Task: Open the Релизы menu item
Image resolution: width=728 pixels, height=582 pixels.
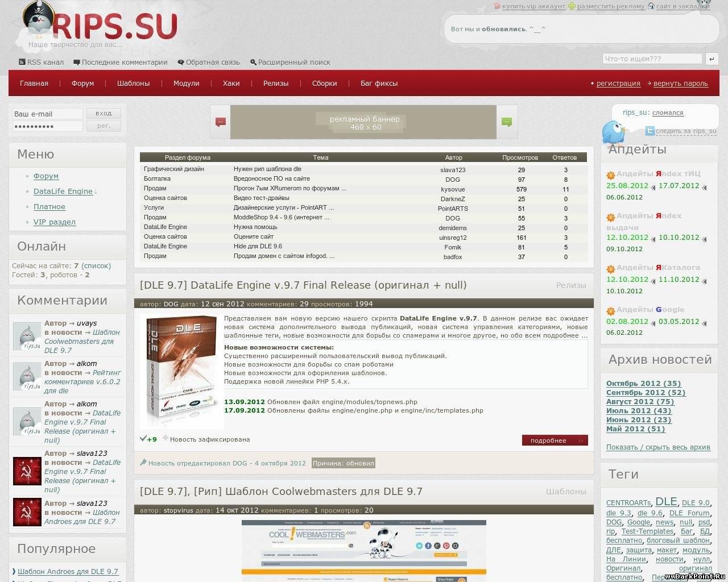Action: (x=276, y=83)
